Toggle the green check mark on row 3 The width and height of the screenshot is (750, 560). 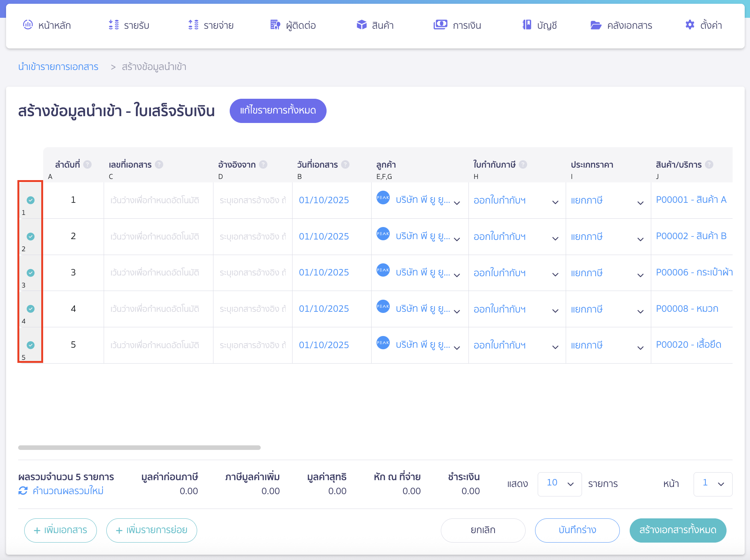point(31,273)
